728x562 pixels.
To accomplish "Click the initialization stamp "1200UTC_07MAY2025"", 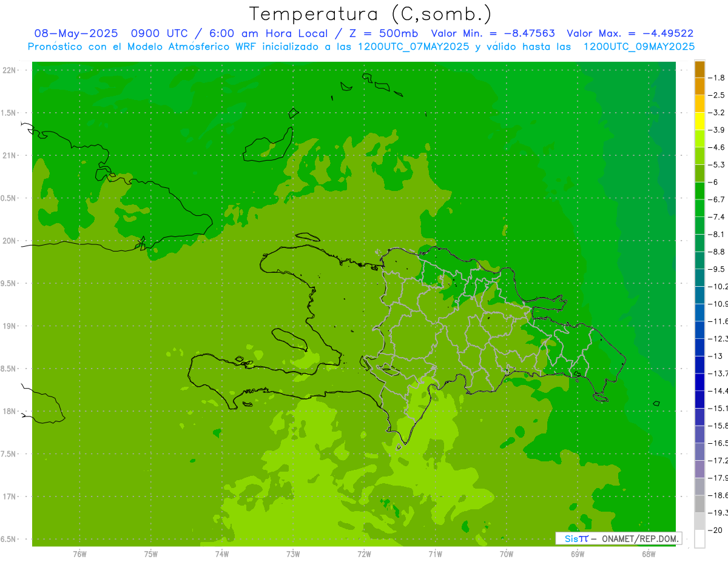I will pos(413,46).
